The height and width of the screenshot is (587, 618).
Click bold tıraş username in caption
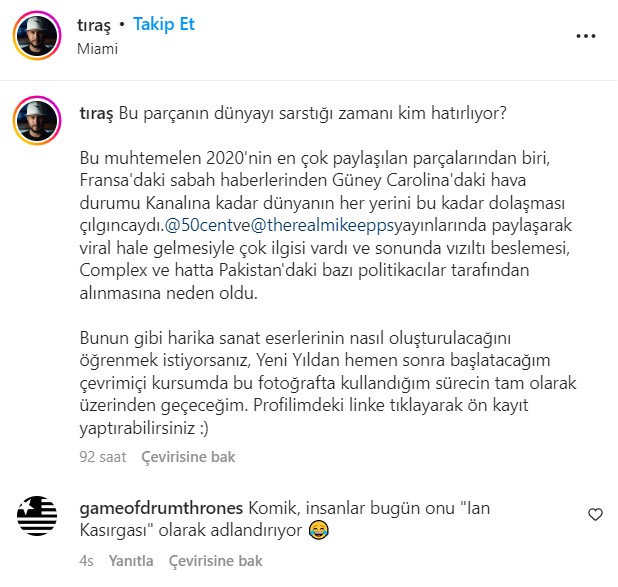[96, 114]
